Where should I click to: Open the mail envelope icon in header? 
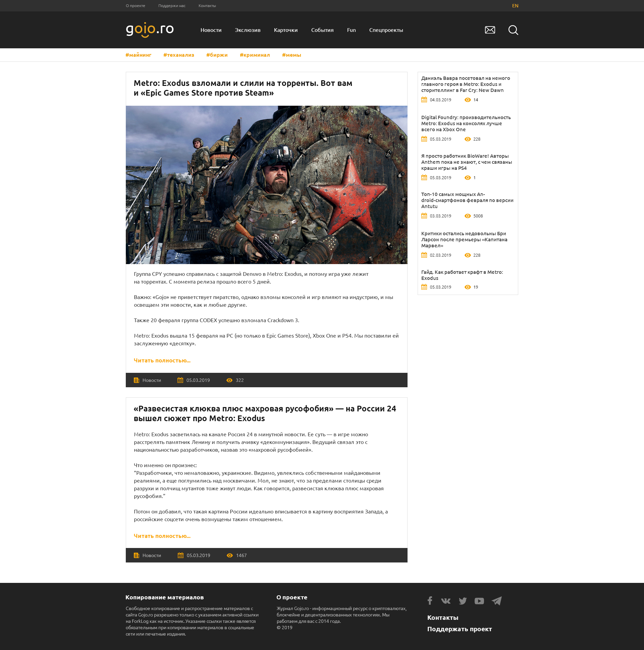coord(490,30)
